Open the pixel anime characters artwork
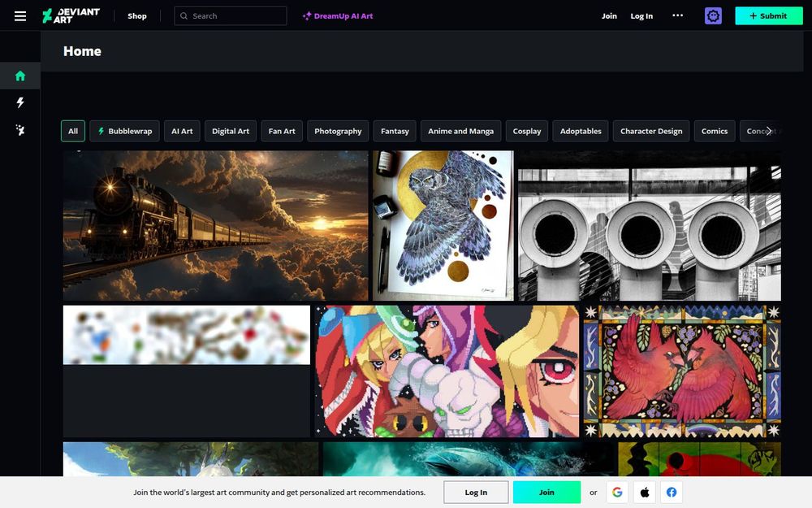This screenshot has height=508, width=812. click(x=447, y=371)
